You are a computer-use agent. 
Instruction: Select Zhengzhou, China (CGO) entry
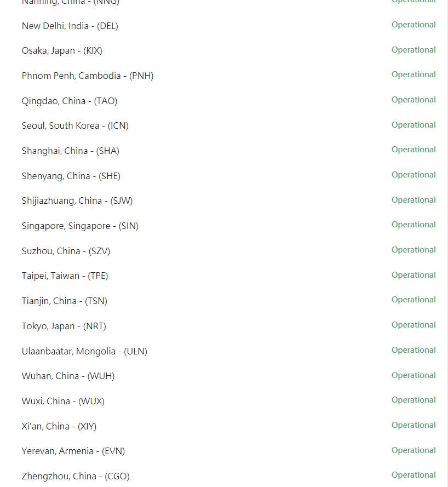pos(76,476)
